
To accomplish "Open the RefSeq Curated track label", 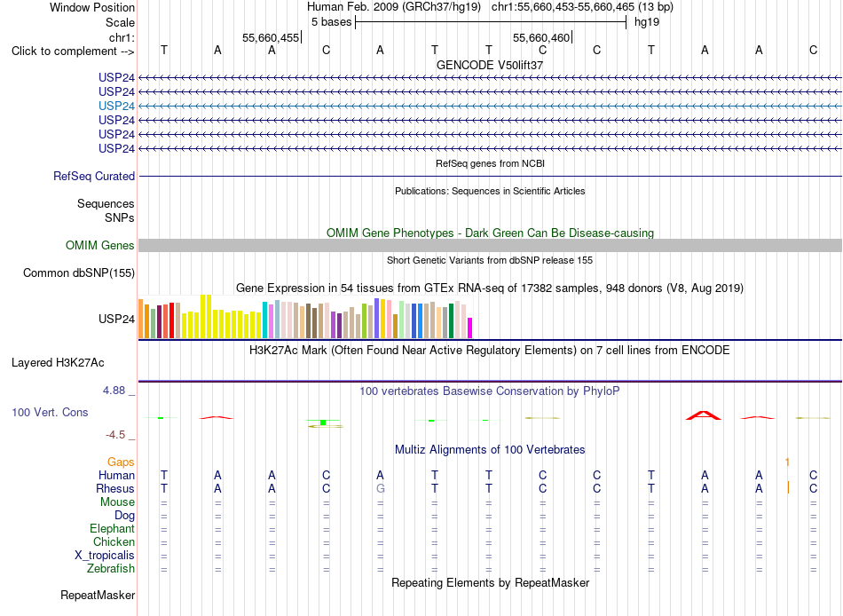I will pos(94,176).
